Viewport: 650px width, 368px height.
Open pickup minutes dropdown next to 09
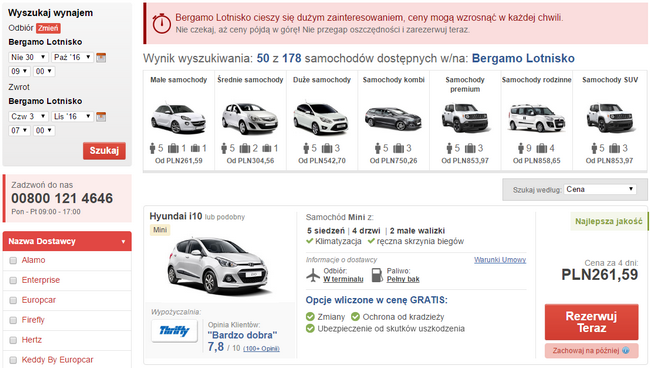pyautogui.click(x=44, y=71)
